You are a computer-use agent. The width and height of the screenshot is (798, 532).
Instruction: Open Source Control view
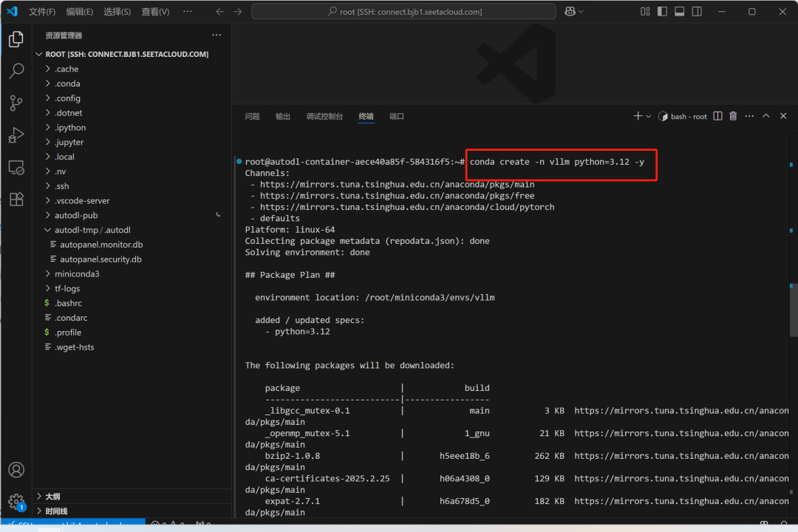coord(16,103)
